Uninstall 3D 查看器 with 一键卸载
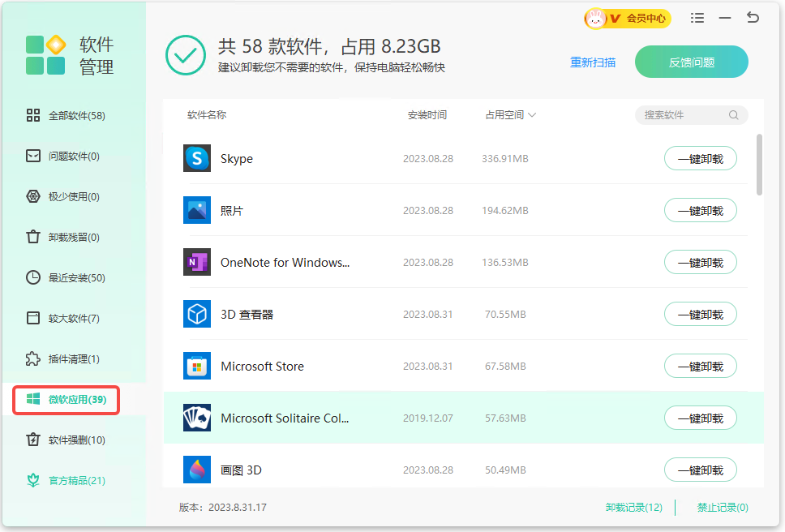This screenshot has width=785, height=532. pos(701,315)
